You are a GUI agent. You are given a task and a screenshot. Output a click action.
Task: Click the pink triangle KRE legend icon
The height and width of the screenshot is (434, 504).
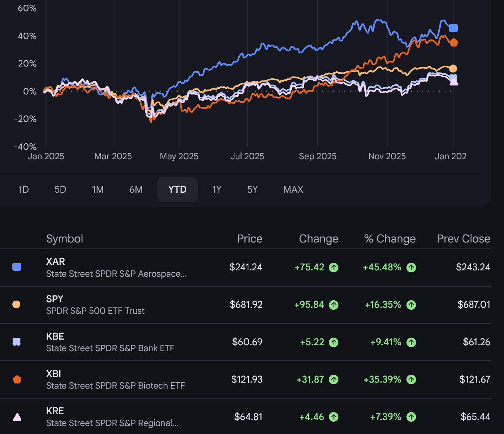click(x=17, y=417)
